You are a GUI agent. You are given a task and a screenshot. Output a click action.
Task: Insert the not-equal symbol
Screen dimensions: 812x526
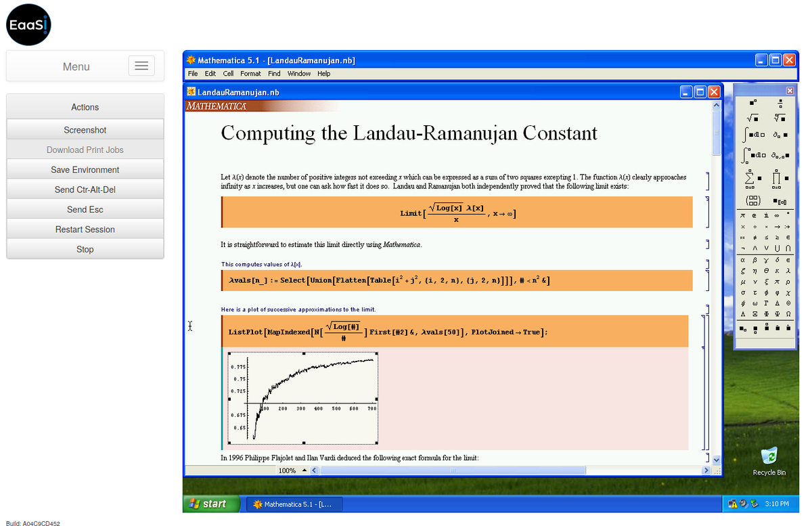(x=754, y=238)
